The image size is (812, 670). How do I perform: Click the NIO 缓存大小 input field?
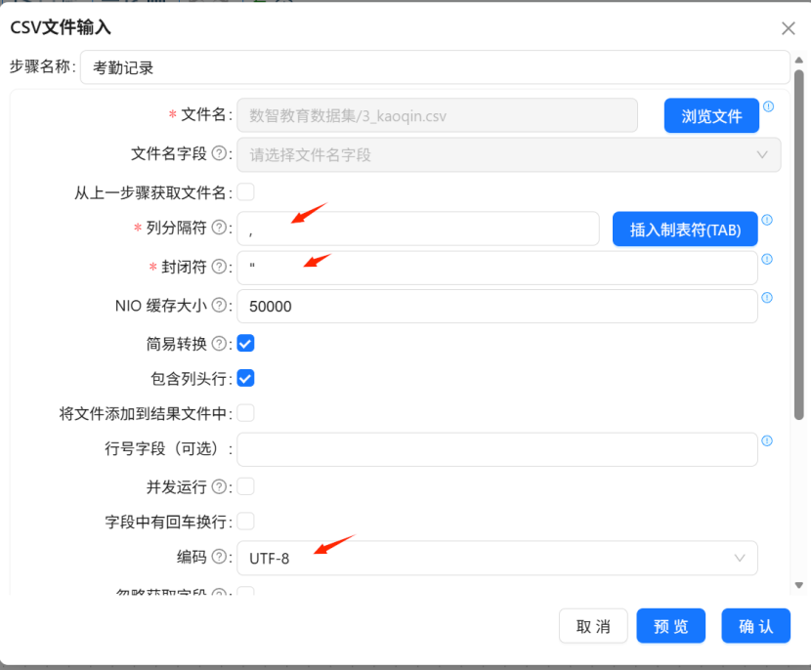click(x=497, y=307)
